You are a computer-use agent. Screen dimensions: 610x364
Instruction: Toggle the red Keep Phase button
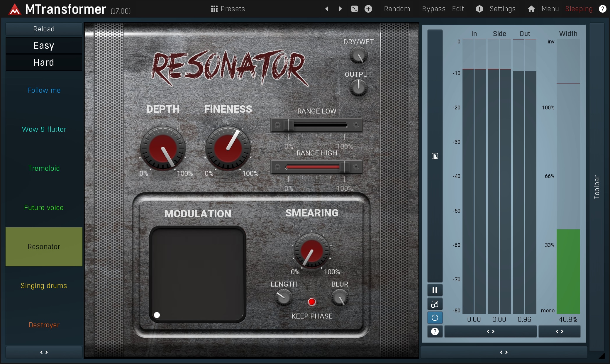tap(312, 302)
